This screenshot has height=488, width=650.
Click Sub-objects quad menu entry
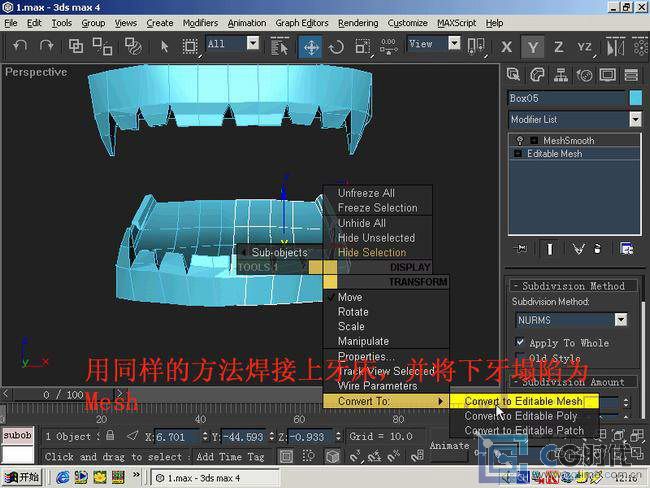click(x=280, y=252)
